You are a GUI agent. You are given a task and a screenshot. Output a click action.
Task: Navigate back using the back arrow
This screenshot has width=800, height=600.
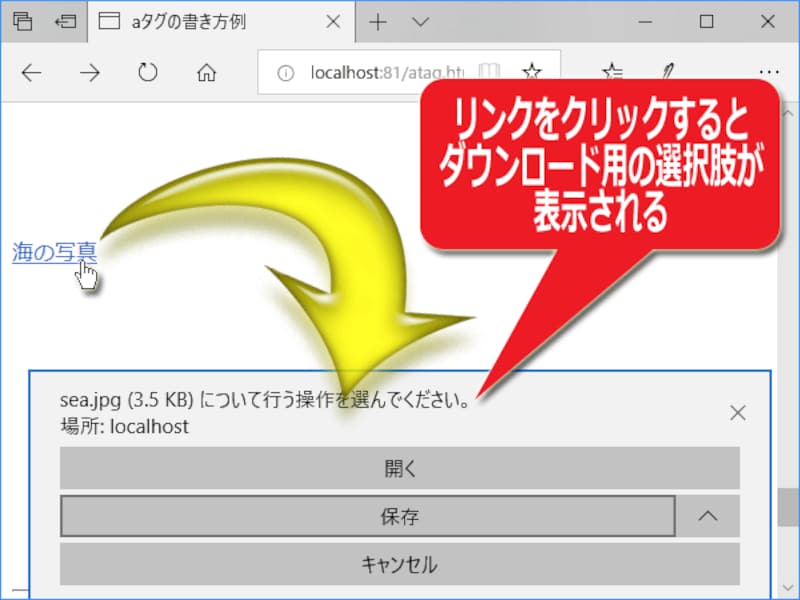(x=31, y=71)
